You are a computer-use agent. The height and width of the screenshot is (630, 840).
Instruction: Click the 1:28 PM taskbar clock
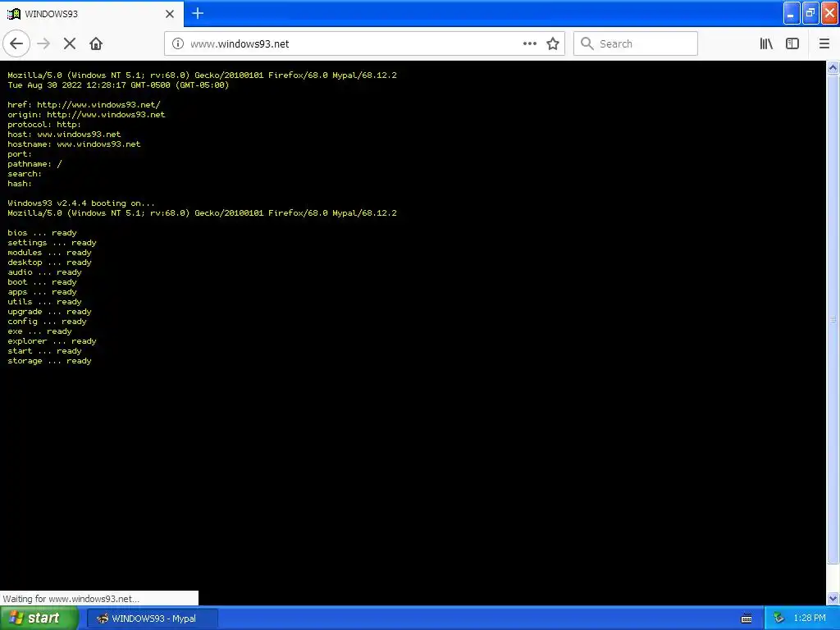tap(810, 619)
